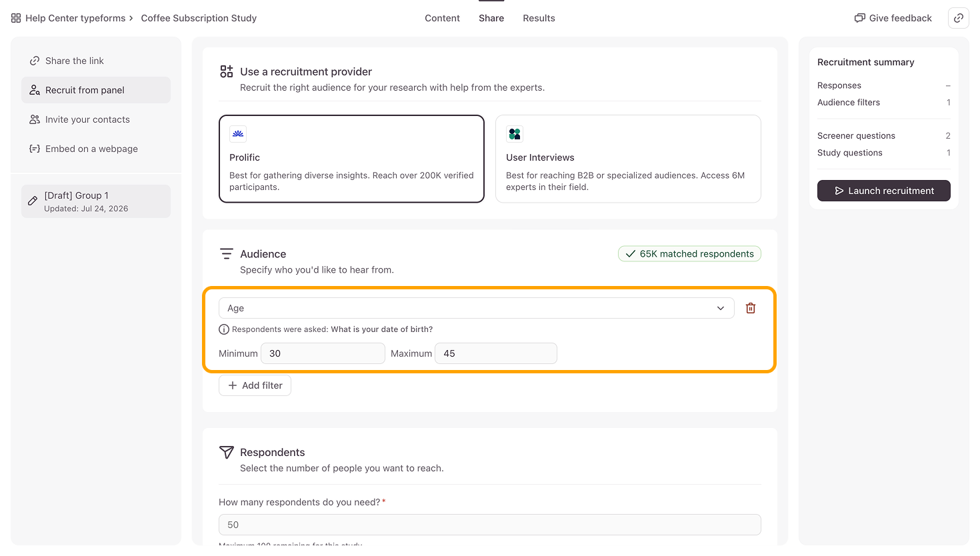Click the User Interviews logo icon

point(515,134)
